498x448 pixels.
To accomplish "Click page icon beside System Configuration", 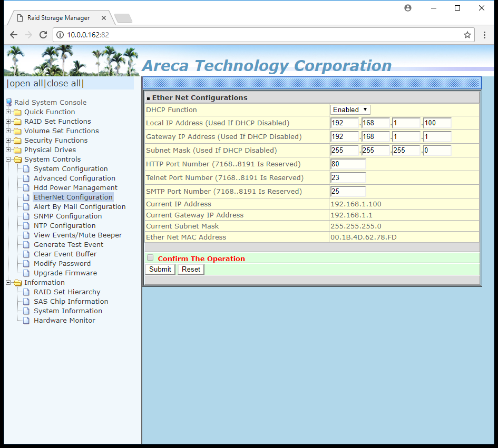I will 26,169.
